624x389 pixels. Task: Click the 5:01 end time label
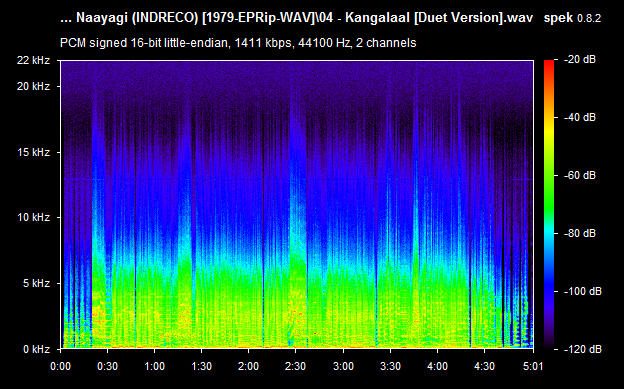[x=532, y=366]
